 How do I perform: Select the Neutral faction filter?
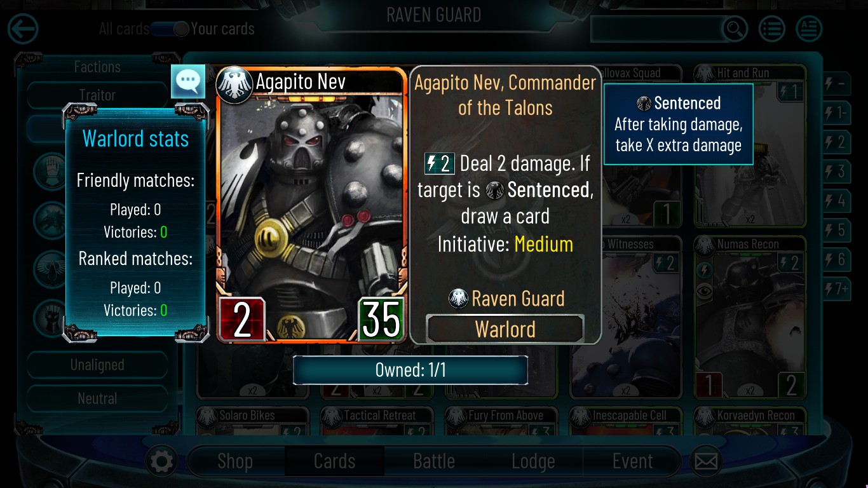click(97, 398)
